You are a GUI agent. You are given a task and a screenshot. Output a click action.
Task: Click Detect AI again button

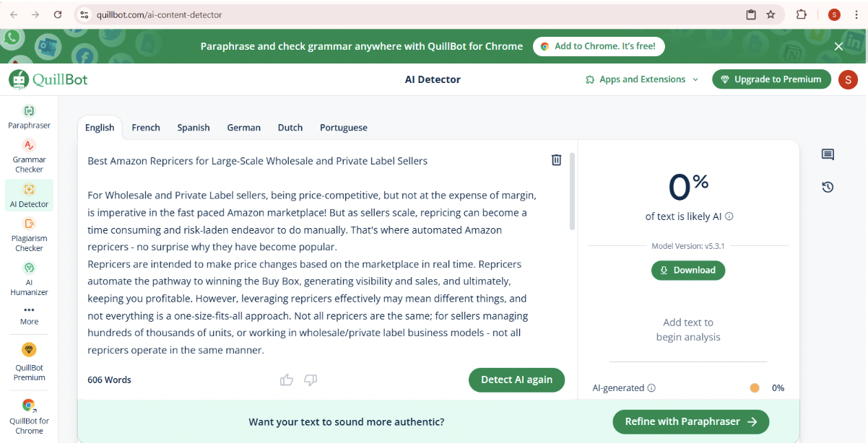coord(517,380)
